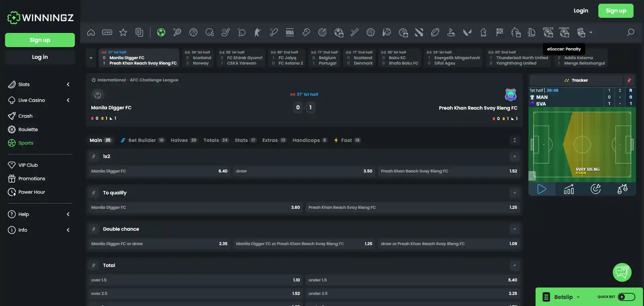Viewport: 644px width, 306px height.
Task: Collapse the Total market section
Action: tap(514, 265)
